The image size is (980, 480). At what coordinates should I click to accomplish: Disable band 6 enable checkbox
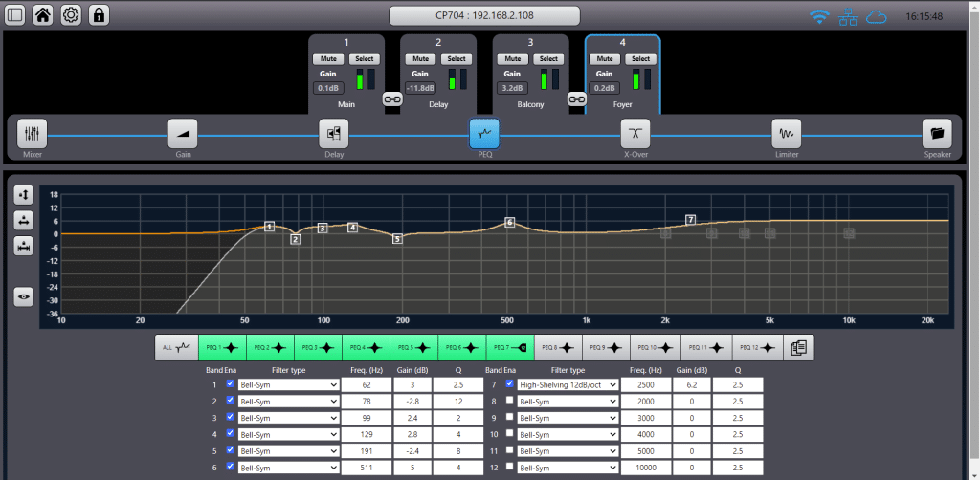point(230,467)
